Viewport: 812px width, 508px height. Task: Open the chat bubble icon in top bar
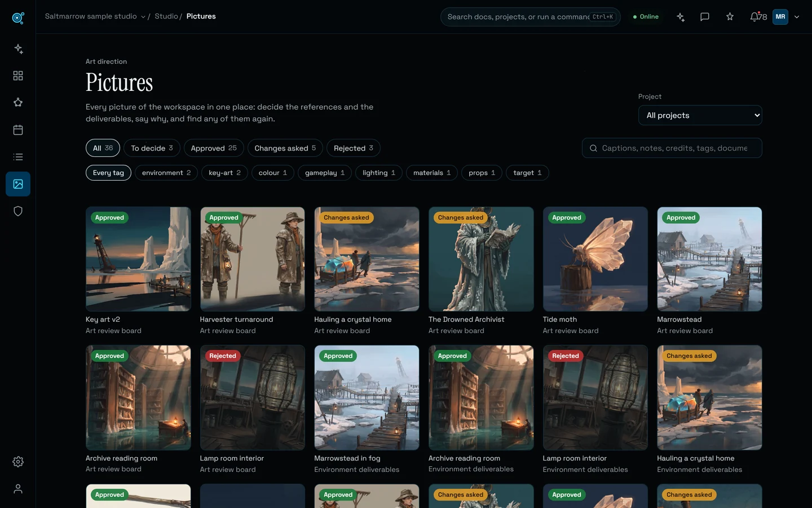(x=705, y=17)
